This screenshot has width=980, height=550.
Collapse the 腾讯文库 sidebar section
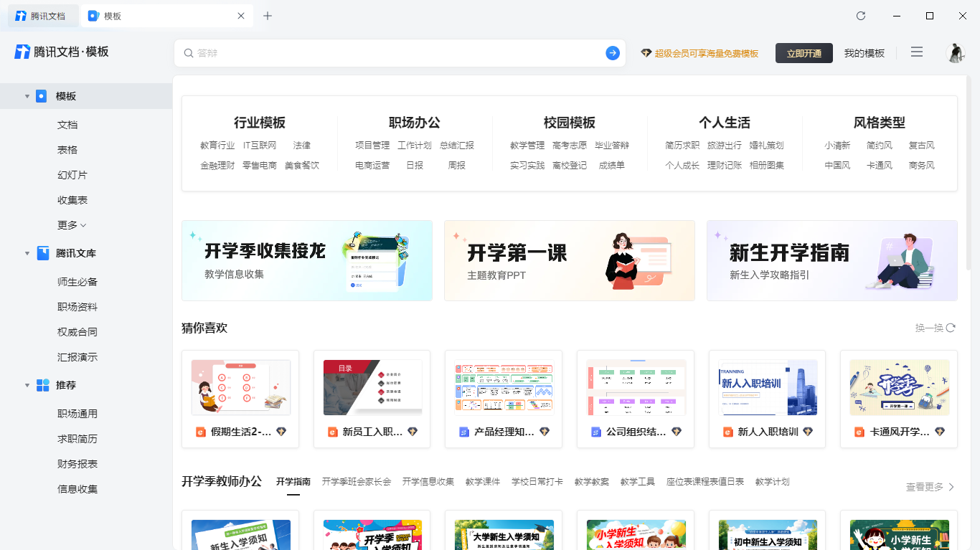27,252
